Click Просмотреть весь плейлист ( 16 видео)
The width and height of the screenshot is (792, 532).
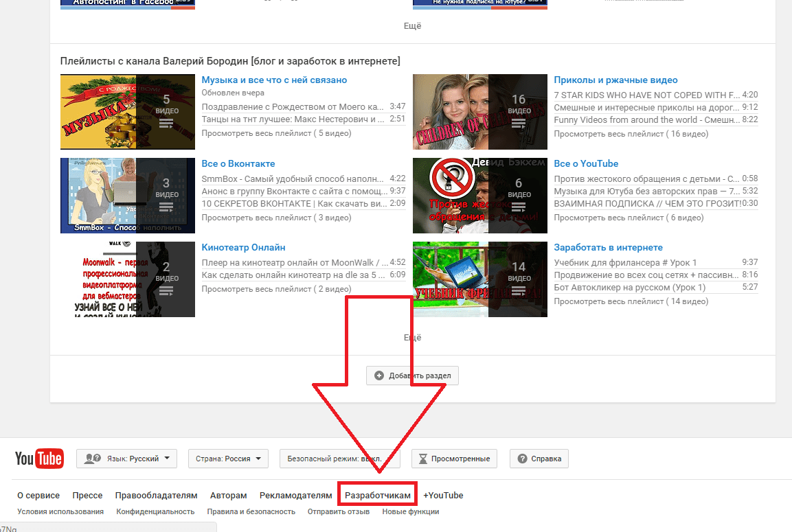(631, 134)
